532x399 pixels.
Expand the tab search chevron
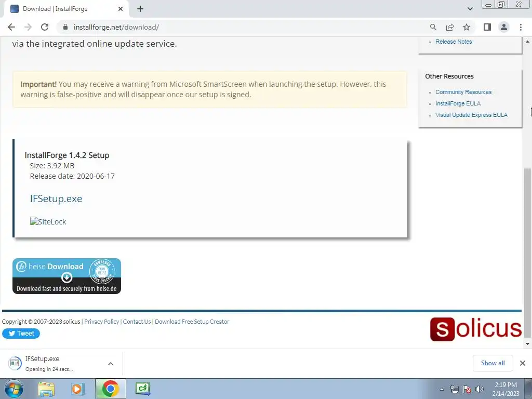click(470, 9)
